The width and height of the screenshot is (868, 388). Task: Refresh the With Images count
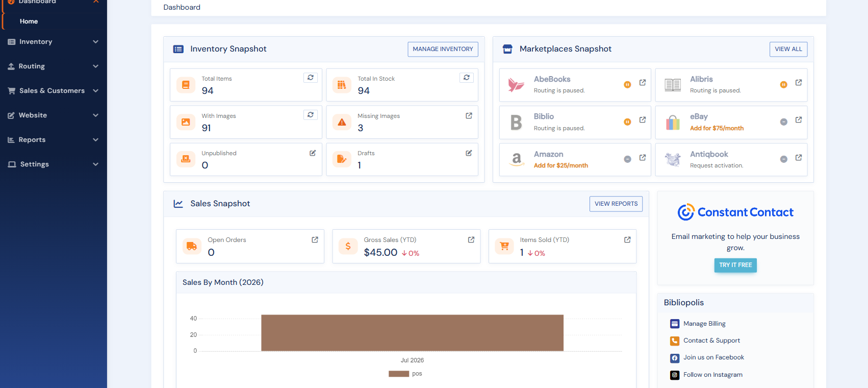point(311,115)
